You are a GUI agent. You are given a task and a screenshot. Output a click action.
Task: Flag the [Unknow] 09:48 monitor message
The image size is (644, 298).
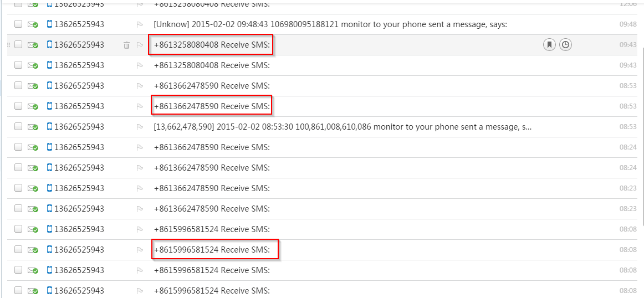click(140, 24)
